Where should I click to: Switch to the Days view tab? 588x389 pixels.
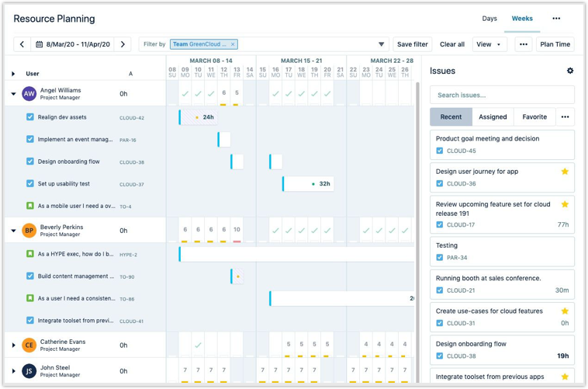489,19
